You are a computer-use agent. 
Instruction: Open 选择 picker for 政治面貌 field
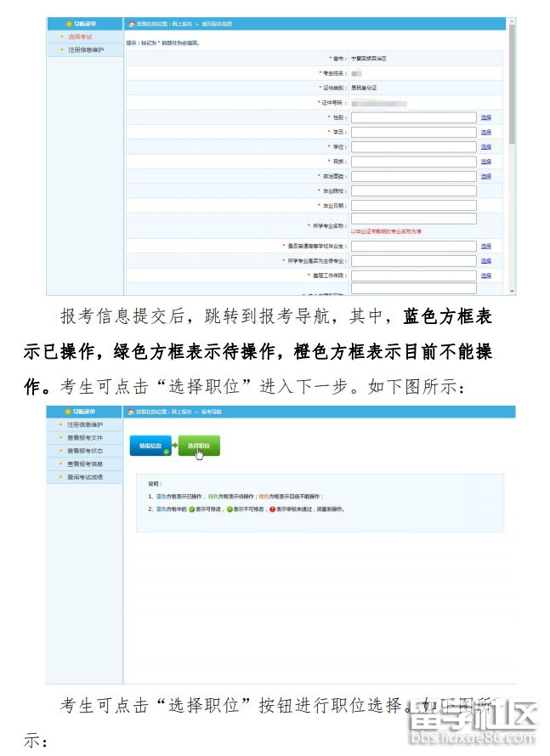pyautogui.click(x=485, y=176)
